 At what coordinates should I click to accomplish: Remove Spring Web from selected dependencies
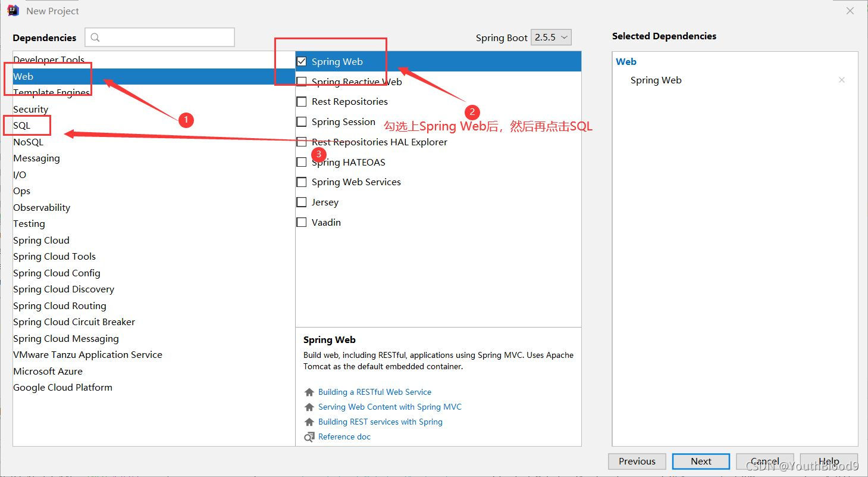pyautogui.click(x=841, y=80)
